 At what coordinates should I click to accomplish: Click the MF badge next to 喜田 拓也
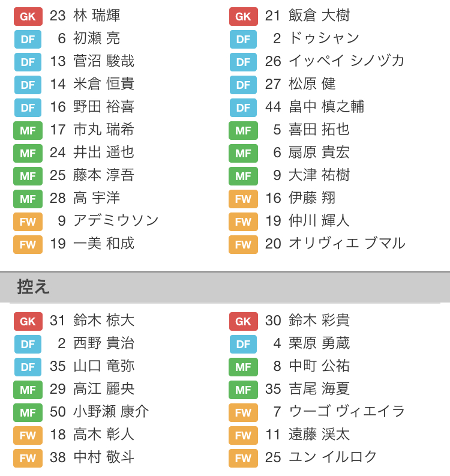243,130
